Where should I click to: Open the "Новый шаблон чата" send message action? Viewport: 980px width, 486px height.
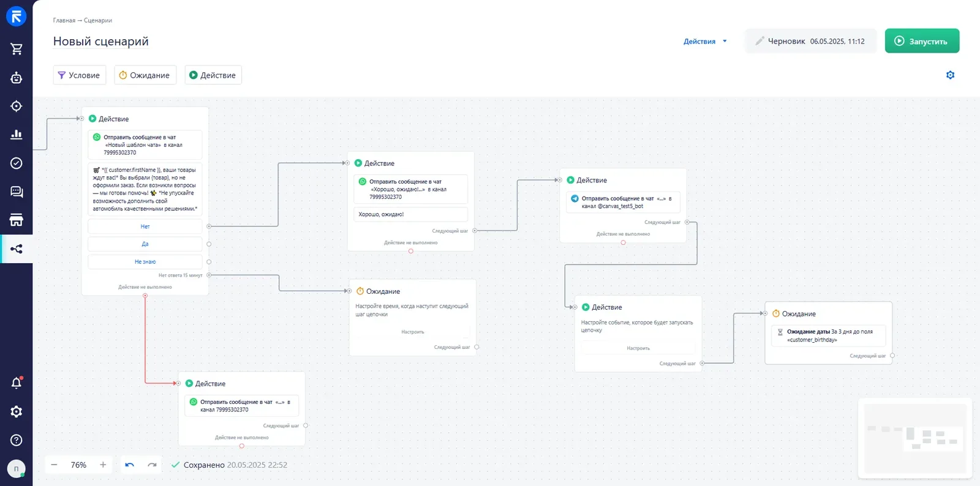click(145, 145)
